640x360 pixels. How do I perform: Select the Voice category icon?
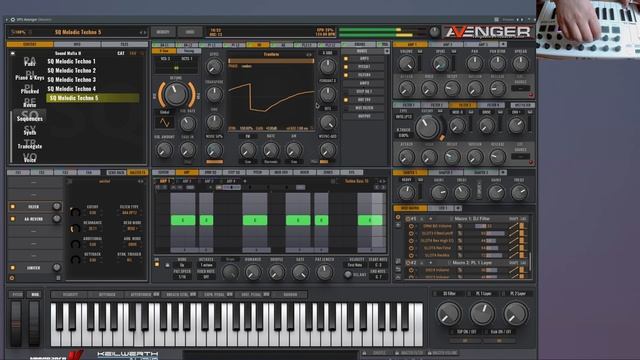point(30,158)
